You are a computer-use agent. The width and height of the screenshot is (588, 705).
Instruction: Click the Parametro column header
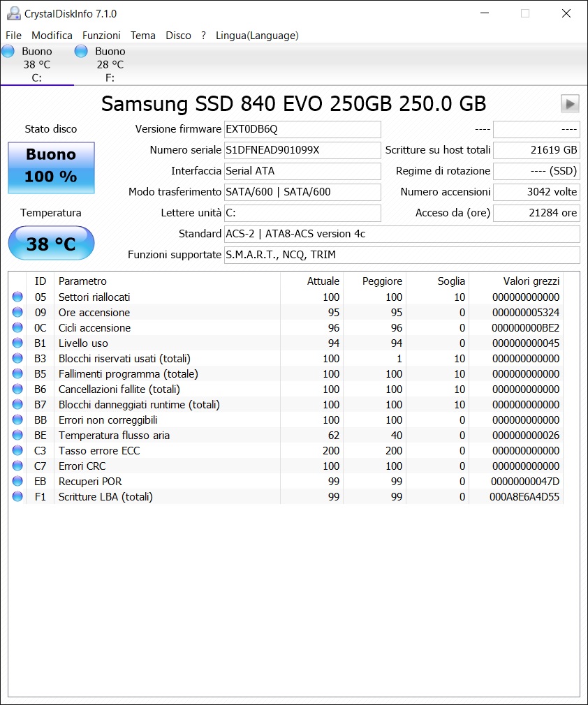(167, 281)
